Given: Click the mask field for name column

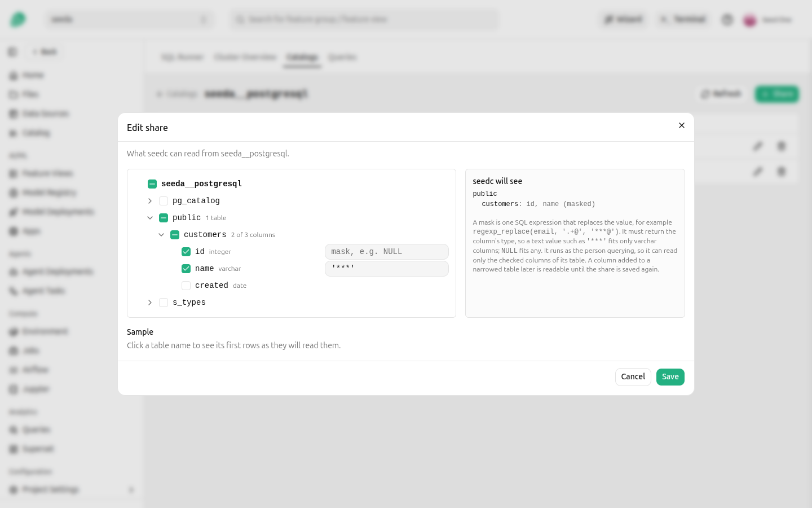Looking at the screenshot, I should 387,269.
